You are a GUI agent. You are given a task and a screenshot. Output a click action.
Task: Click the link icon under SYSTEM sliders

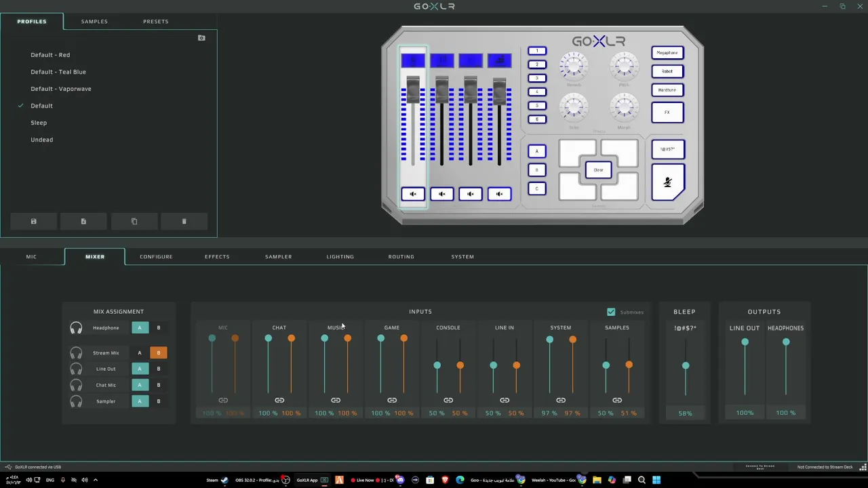[561, 401]
